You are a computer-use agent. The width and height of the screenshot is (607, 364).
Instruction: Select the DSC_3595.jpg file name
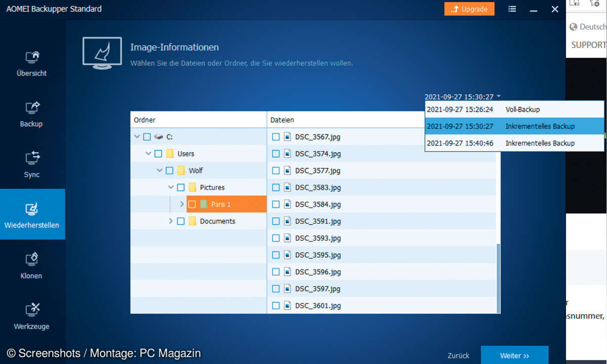(318, 255)
